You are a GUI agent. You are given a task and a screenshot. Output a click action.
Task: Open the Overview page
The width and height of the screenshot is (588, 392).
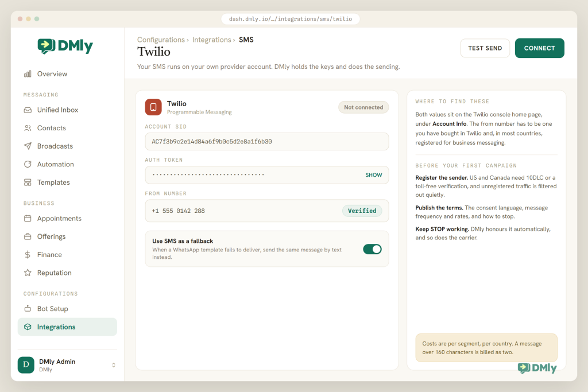tap(68, 74)
